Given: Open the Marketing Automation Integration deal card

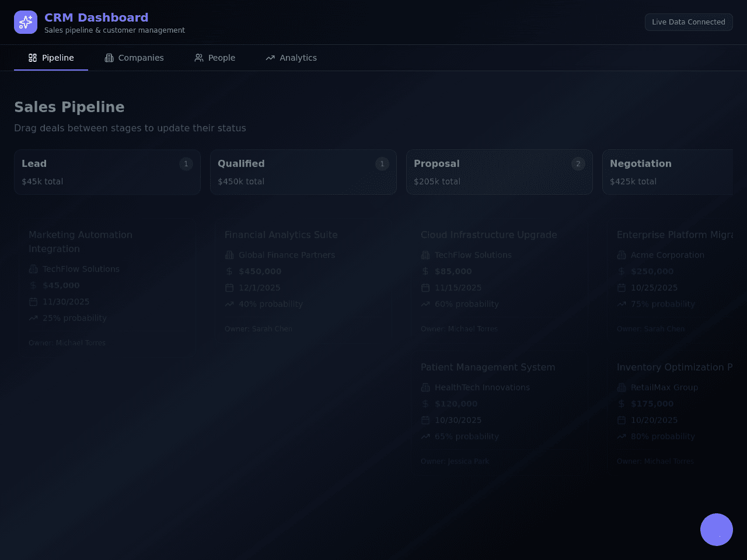Looking at the screenshot, I should coord(107,287).
